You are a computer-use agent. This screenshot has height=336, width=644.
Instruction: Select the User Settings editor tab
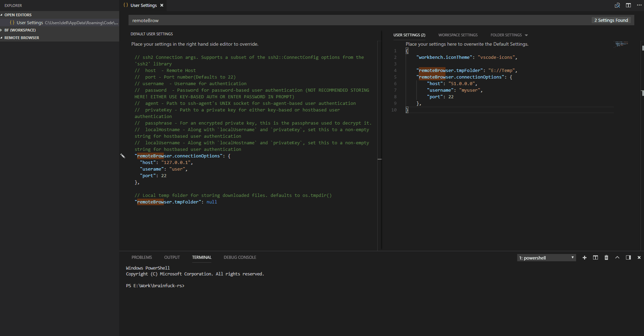coord(143,5)
